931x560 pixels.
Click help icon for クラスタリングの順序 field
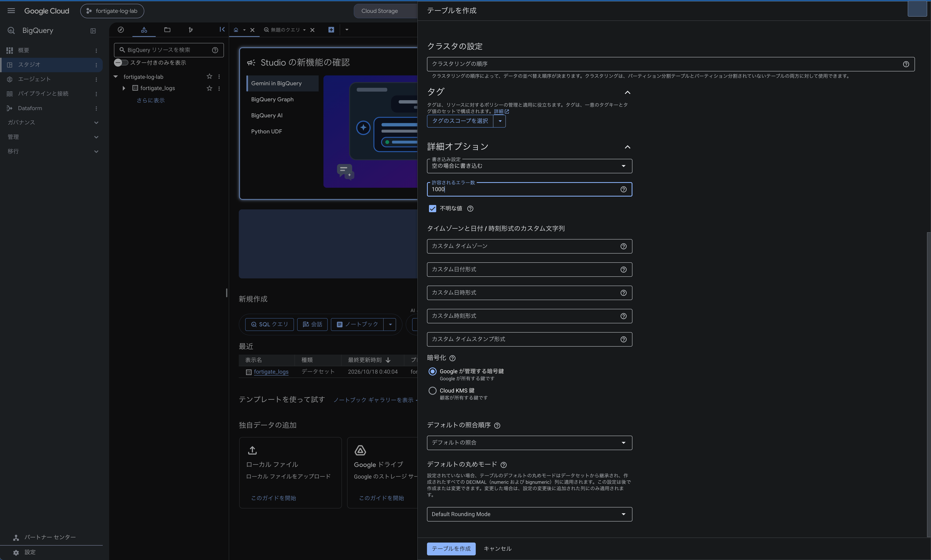tap(906, 64)
